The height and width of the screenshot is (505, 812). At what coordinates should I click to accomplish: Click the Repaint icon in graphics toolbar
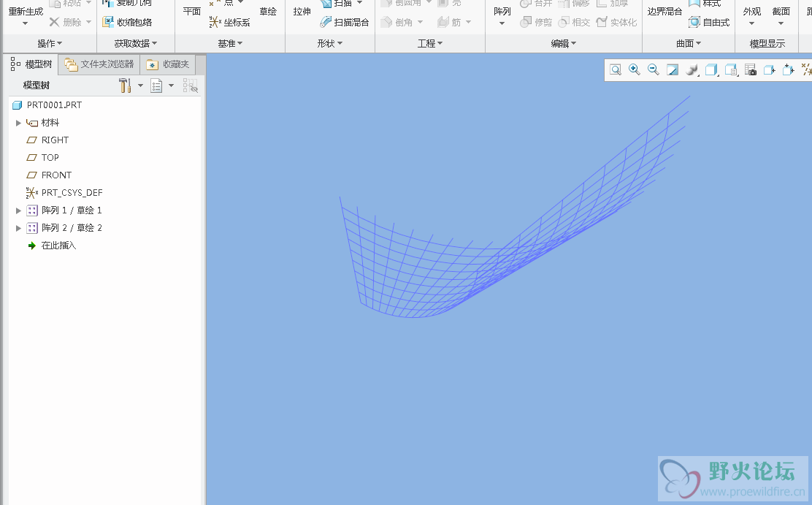pyautogui.click(x=673, y=70)
